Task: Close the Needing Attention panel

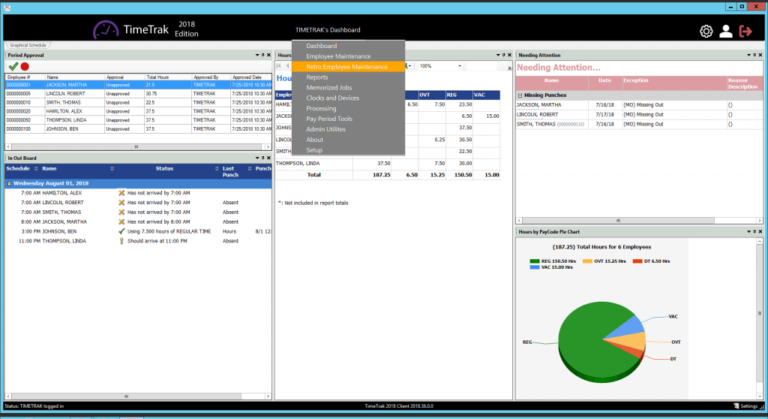Action: coord(759,54)
